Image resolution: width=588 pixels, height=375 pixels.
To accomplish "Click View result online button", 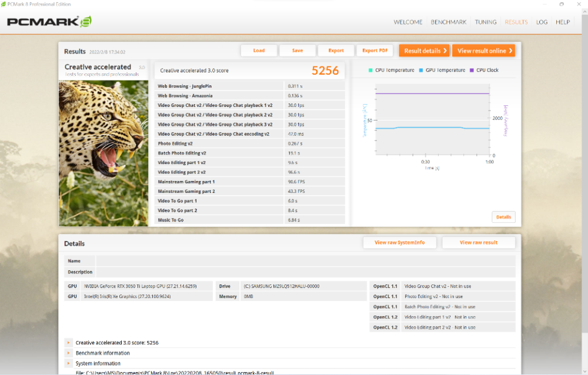I will click(483, 51).
